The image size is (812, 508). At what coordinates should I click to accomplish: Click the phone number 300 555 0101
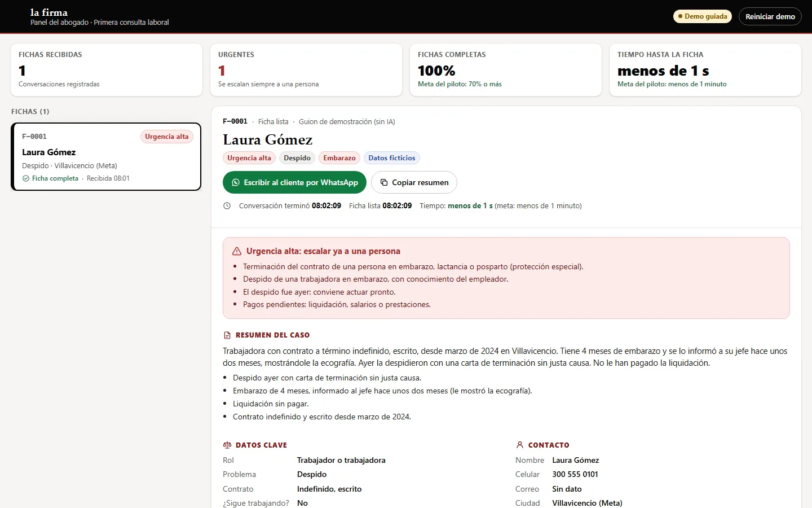coord(575,475)
